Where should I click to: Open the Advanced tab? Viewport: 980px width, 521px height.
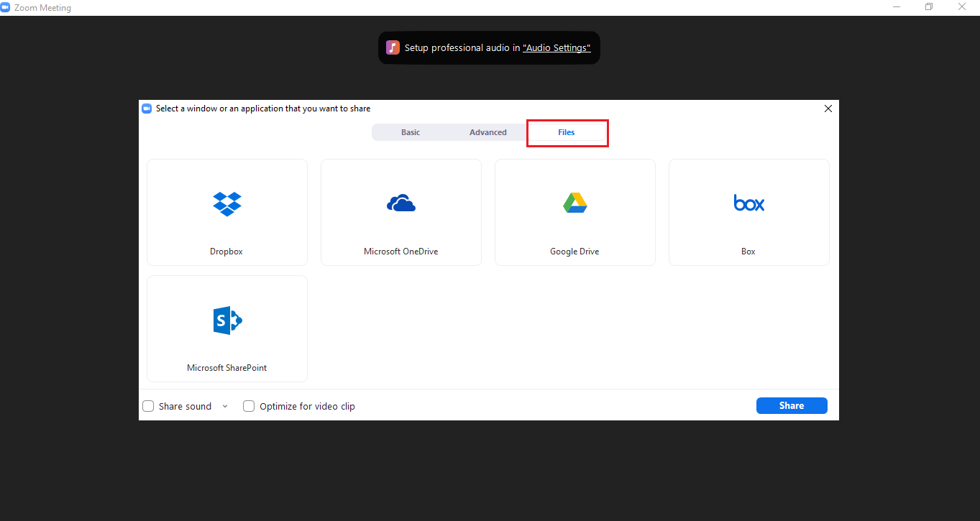coord(488,132)
